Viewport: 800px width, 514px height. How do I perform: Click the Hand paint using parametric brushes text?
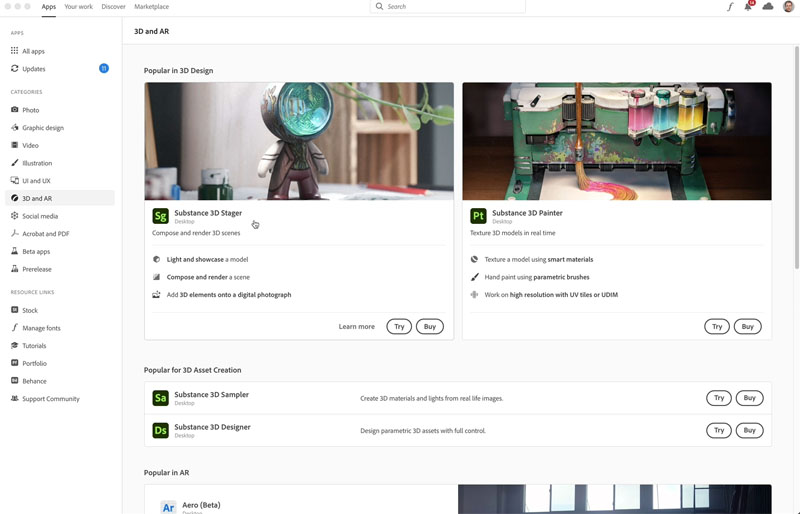point(537,277)
